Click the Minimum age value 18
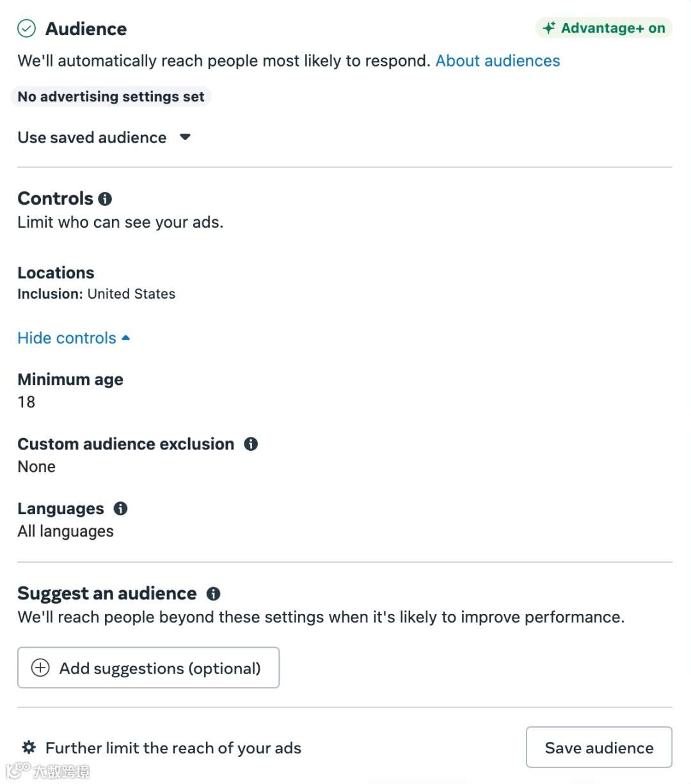The width and height of the screenshot is (691, 784). [x=26, y=402]
